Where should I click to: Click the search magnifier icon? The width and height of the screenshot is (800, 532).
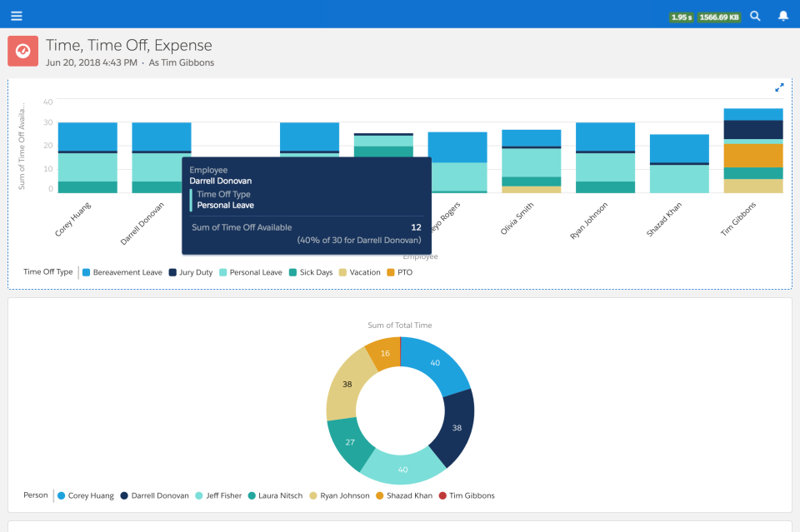pyautogui.click(x=755, y=15)
